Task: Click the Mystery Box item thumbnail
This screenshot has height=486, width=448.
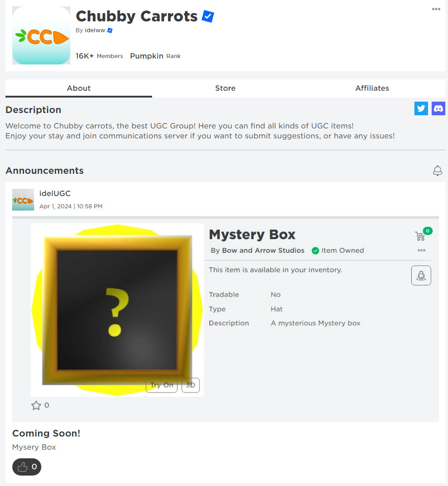Action: [x=117, y=310]
